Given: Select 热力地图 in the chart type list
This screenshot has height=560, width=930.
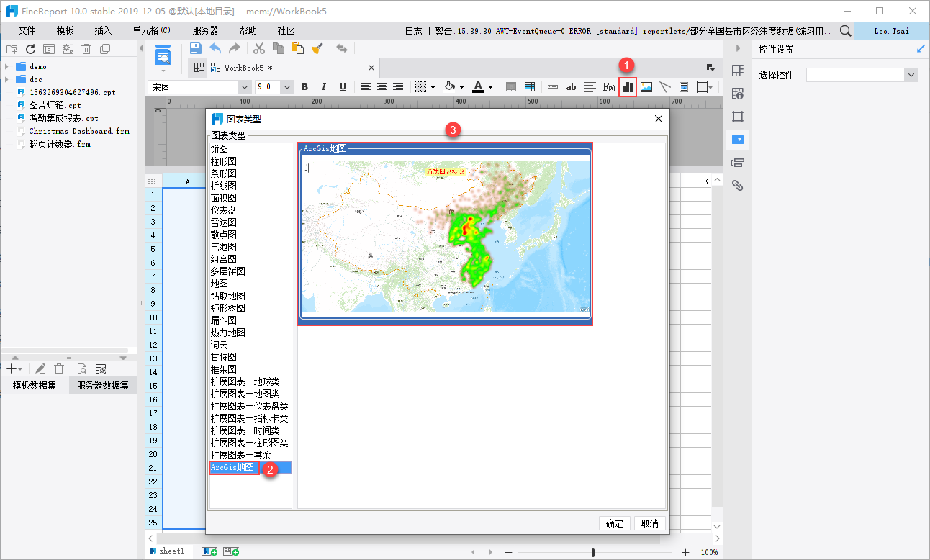Looking at the screenshot, I should [x=227, y=333].
